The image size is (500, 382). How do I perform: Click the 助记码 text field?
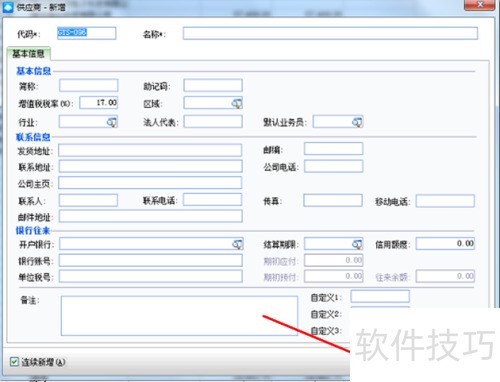(213, 85)
